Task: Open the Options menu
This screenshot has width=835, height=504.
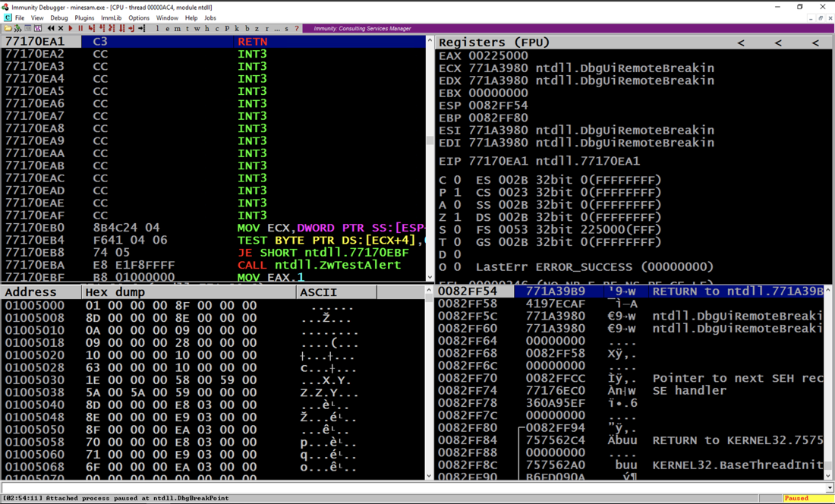Action: [x=139, y=17]
